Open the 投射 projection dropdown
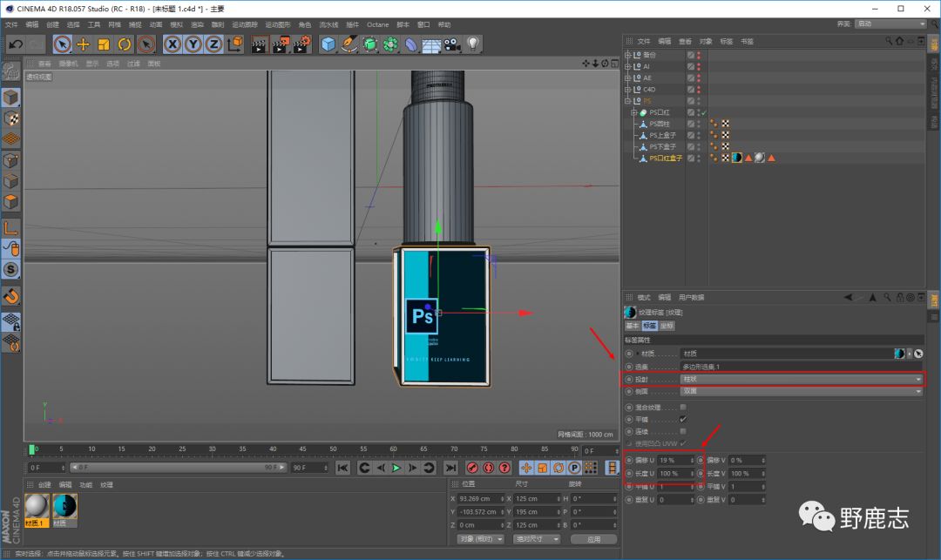Viewport: 941px width, 560px height. point(801,380)
